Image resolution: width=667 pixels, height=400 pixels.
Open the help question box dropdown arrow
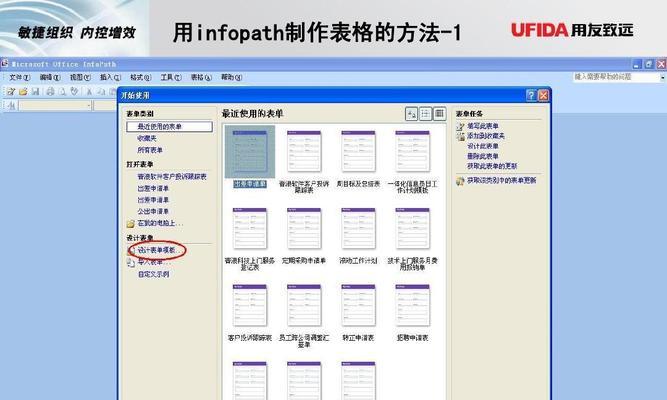(662, 77)
